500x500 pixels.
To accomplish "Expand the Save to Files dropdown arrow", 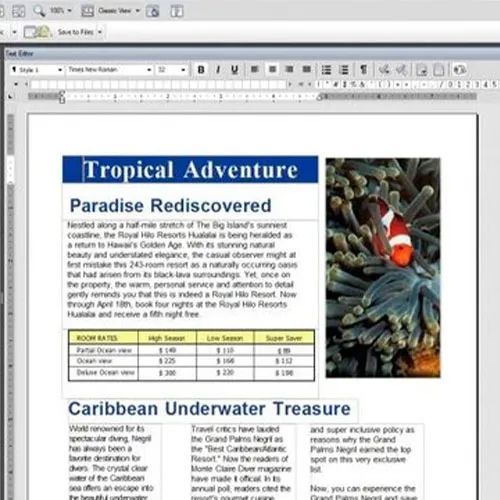I will (x=100, y=32).
